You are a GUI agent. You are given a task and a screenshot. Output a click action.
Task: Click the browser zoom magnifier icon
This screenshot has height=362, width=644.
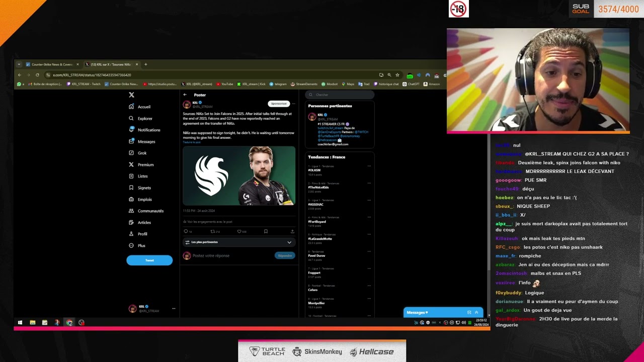tap(389, 75)
